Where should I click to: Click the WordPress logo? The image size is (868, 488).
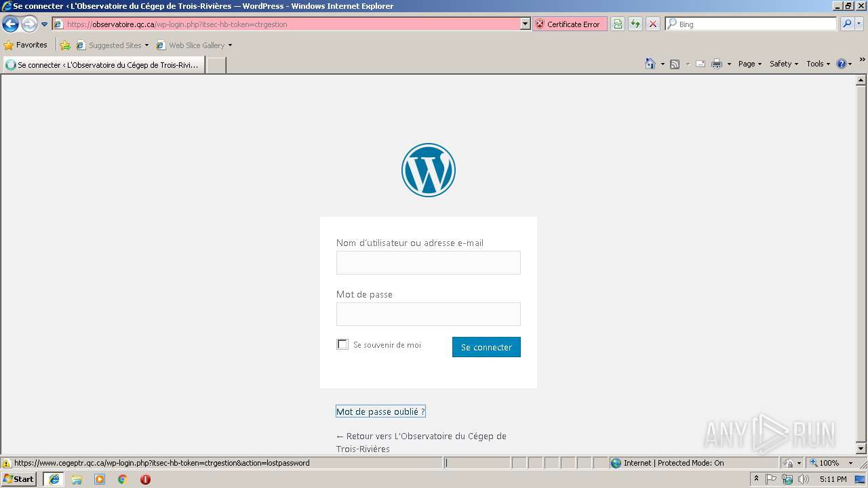[x=429, y=170]
